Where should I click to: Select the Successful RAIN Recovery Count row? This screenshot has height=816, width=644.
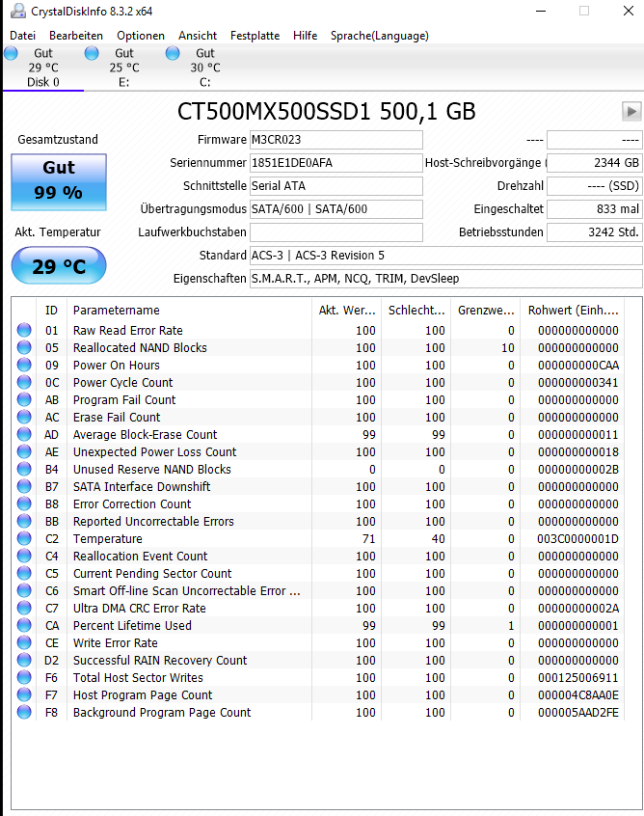point(318,660)
